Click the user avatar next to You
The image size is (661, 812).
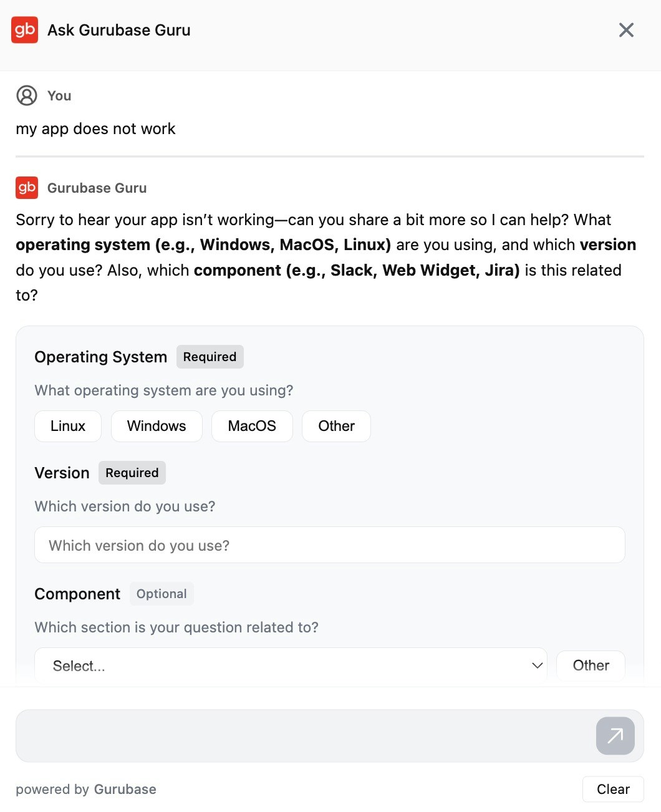pyautogui.click(x=26, y=95)
